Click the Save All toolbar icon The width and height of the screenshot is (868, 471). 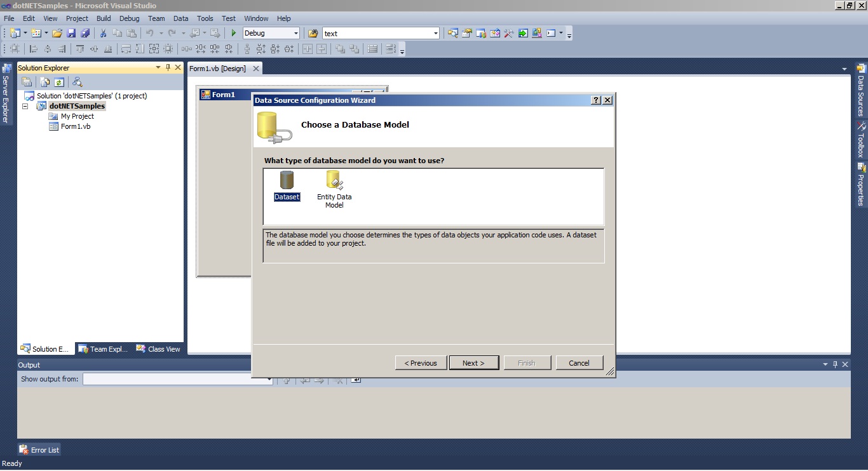[x=86, y=32]
